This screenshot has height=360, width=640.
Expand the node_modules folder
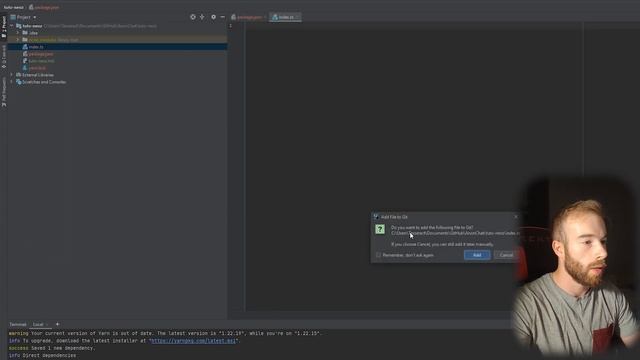[18, 40]
